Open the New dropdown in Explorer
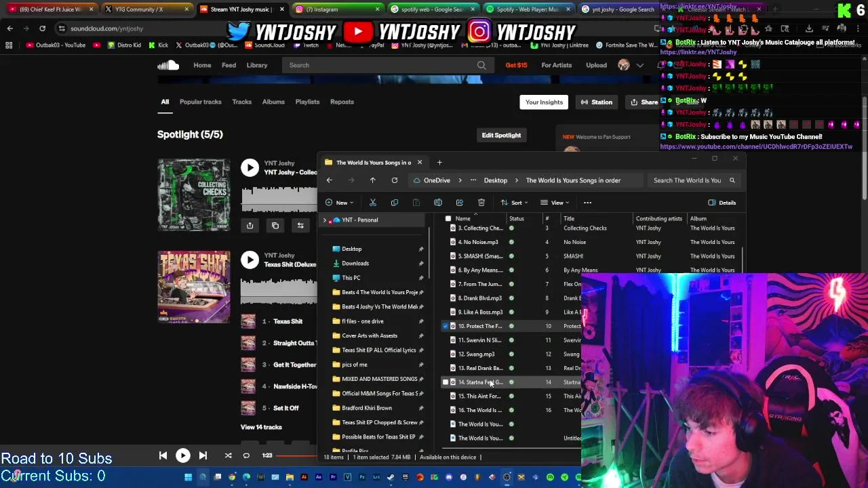The width and height of the screenshot is (868, 488). 339,203
